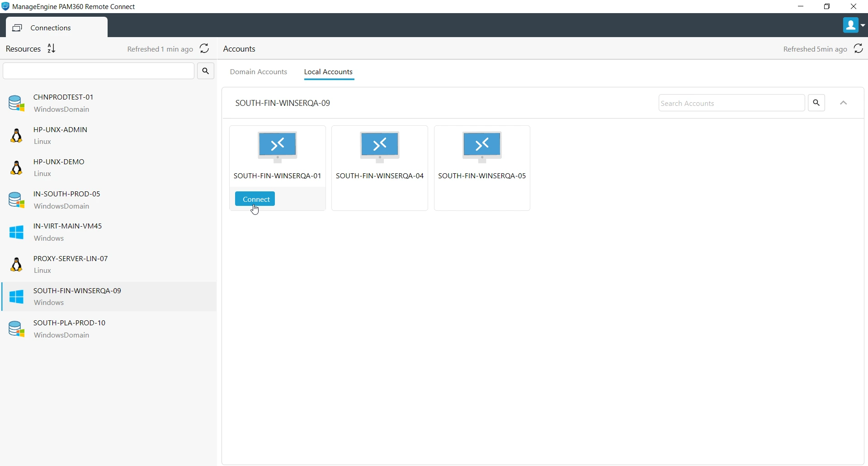The height and width of the screenshot is (466, 868).
Task: Refresh the Accounts panel
Action: [859, 48]
